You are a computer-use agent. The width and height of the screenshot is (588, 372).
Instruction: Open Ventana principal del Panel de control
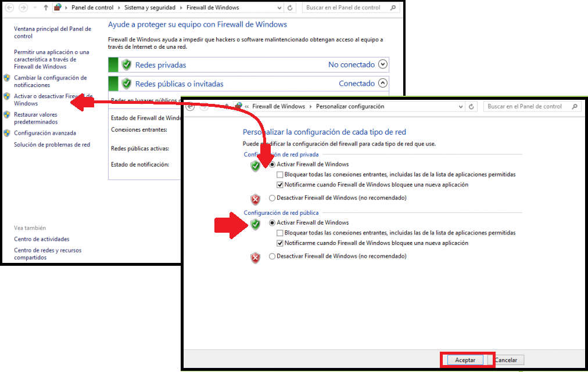pyautogui.click(x=52, y=32)
